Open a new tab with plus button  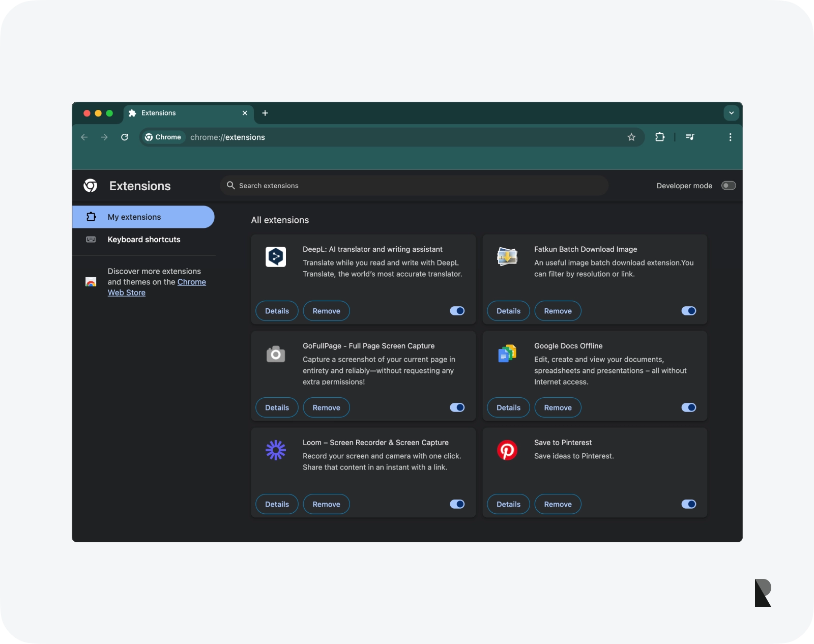tap(265, 113)
